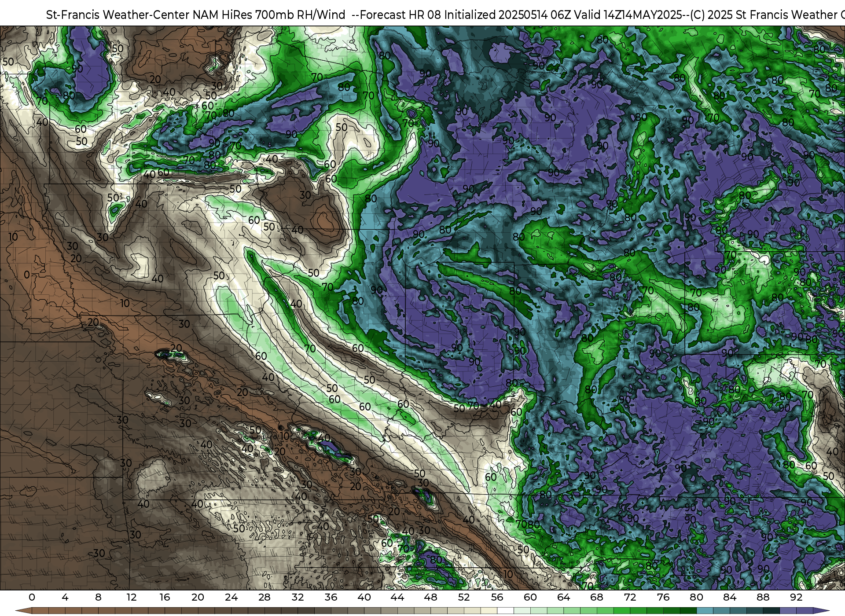Pick the purple swatch below 92 in colorbar
Viewport: 845px width, 616px height.
(805, 611)
